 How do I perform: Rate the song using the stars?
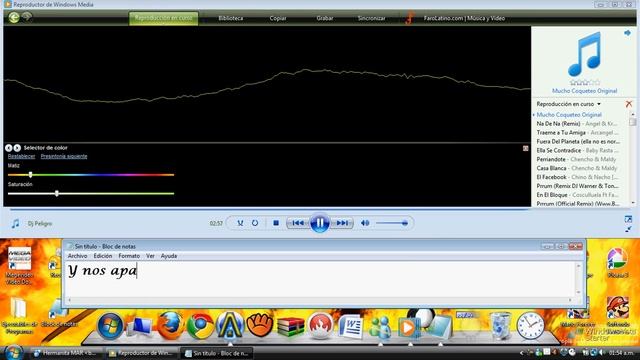[584, 82]
